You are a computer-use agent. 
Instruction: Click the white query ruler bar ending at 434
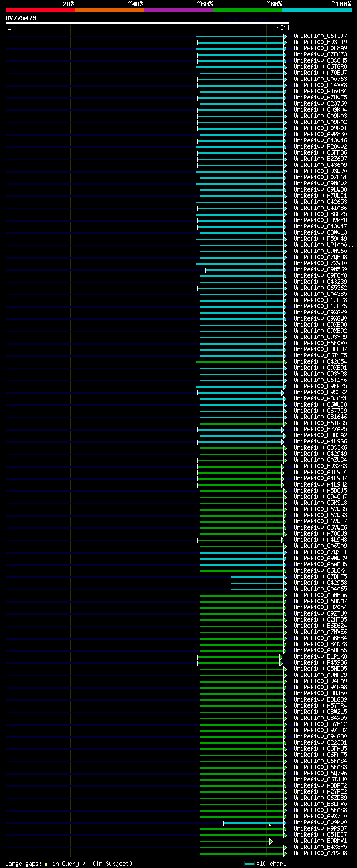tap(147, 23)
